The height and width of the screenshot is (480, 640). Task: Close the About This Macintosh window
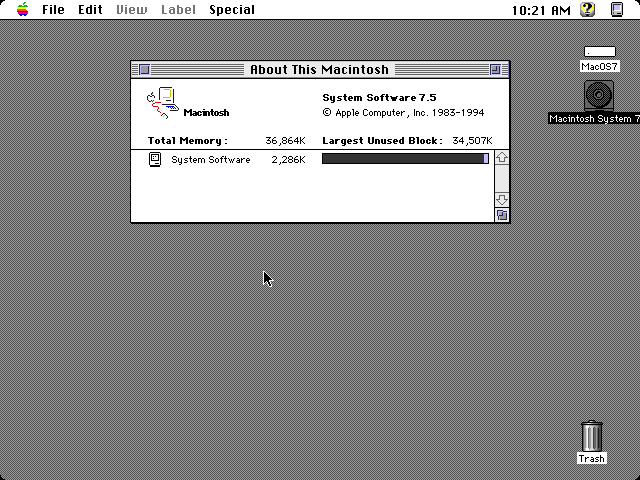(x=144, y=69)
